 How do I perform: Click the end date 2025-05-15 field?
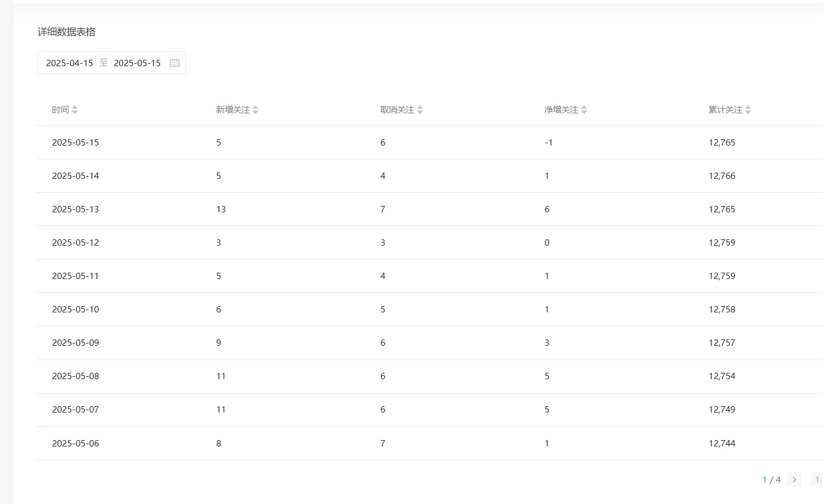click(137, 63)
